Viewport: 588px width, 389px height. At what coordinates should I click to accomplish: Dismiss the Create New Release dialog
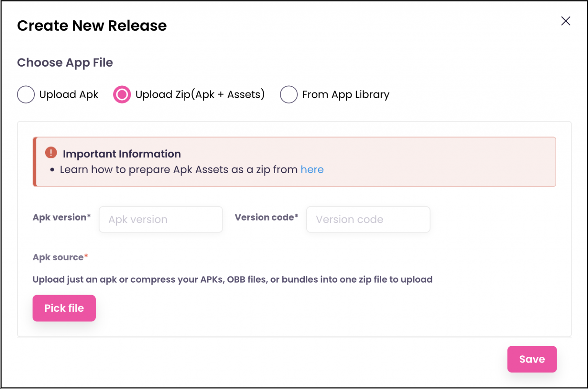565,21
